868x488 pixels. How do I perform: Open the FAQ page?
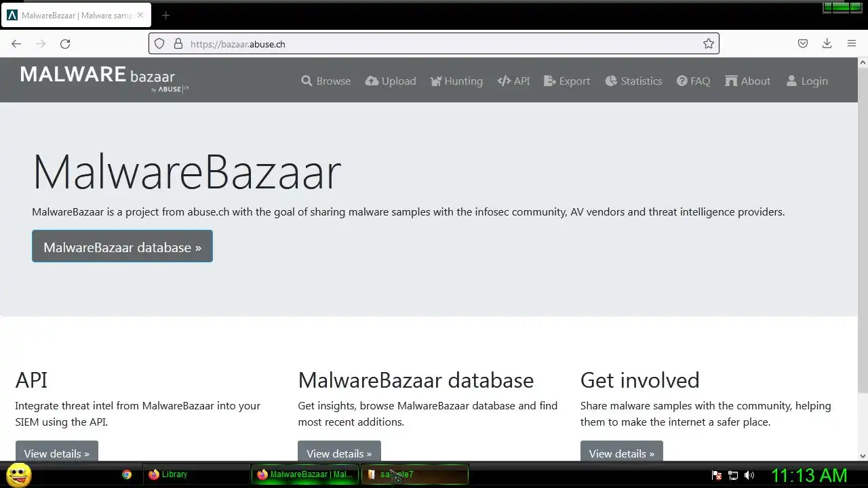point(693,81)
